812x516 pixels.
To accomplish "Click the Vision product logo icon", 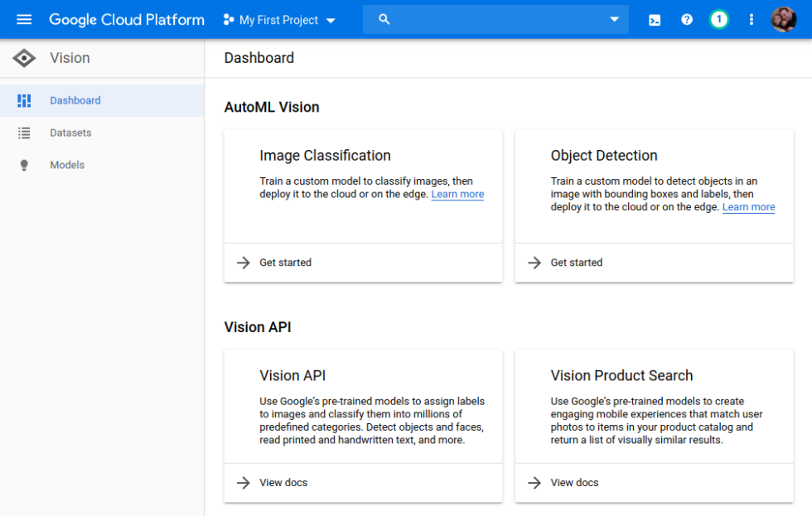I will [24, 58].
